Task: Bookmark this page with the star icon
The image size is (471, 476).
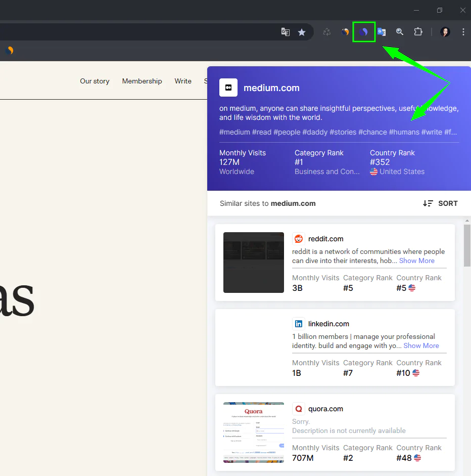Action: pyautogui.click(x=302, y=32)
